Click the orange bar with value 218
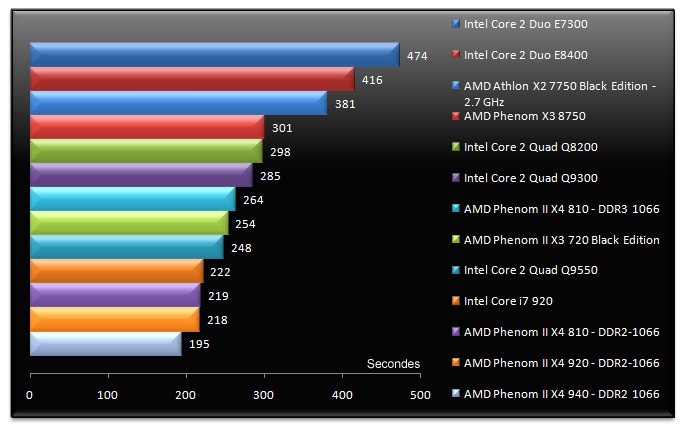Screen dimensions: 685x431 pos(115,319)
